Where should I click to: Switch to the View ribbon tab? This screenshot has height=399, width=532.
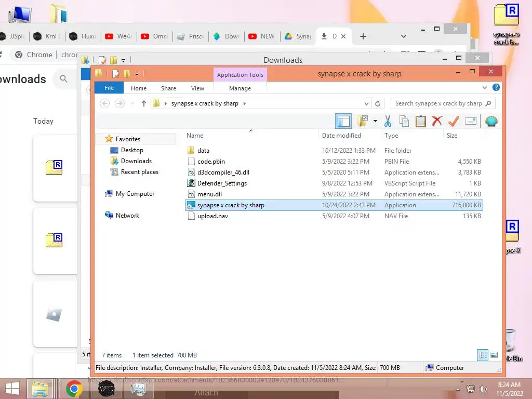coord(197,88)
